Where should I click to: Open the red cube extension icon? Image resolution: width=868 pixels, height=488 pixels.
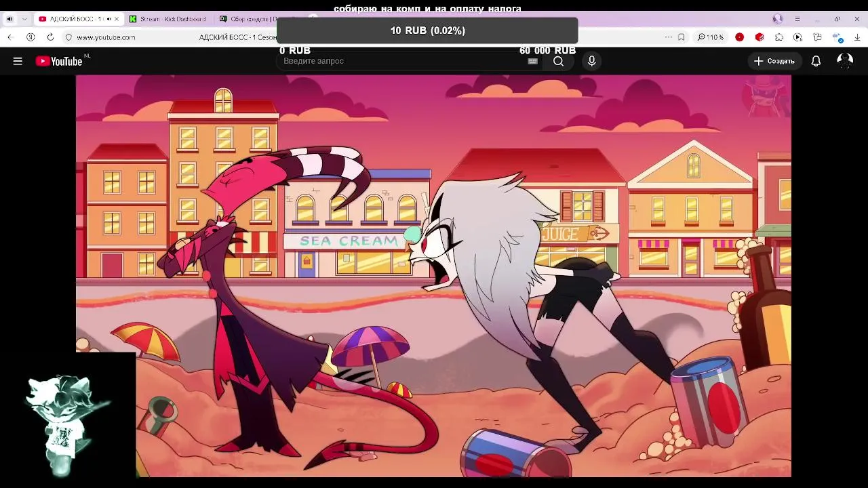pos(759,37)
